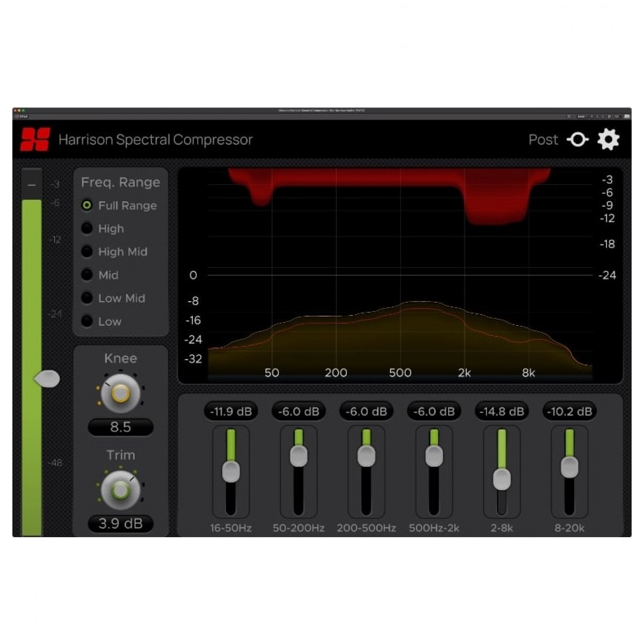Select the High Mid frequency range
The image size is (644, 644).
pos(87,252)
